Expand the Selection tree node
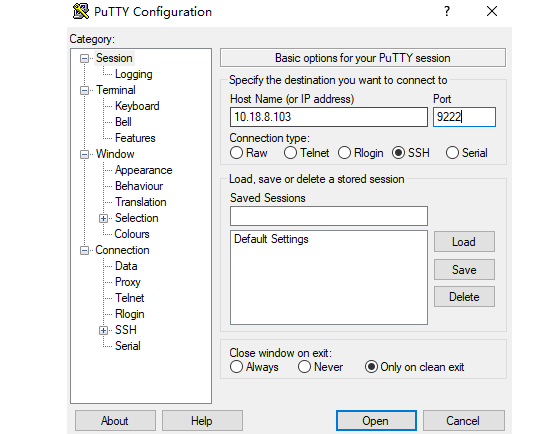The height and width of the screenshot is (434, 554). [103, 218]
